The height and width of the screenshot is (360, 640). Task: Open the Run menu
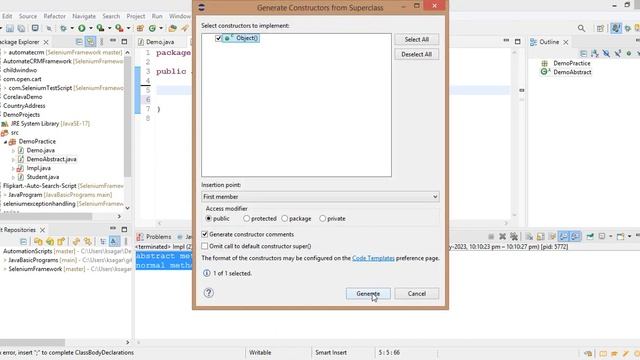[x=157, y=16]
